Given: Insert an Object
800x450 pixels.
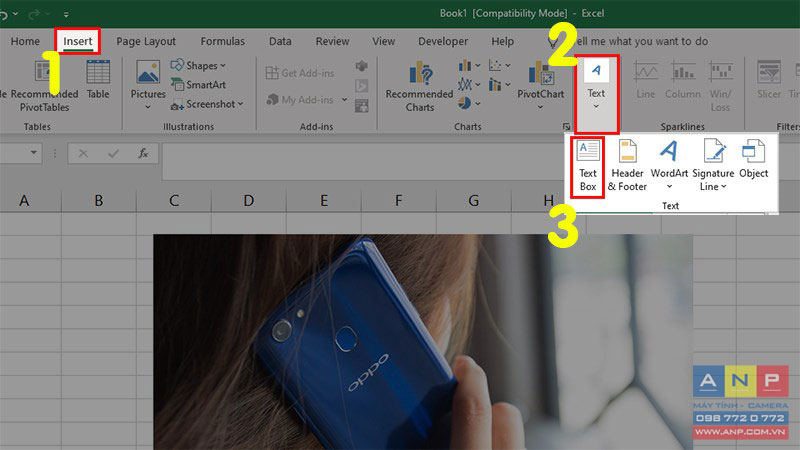Looking at the screenshot, I should pyautogui.click(x=754, y=160).
